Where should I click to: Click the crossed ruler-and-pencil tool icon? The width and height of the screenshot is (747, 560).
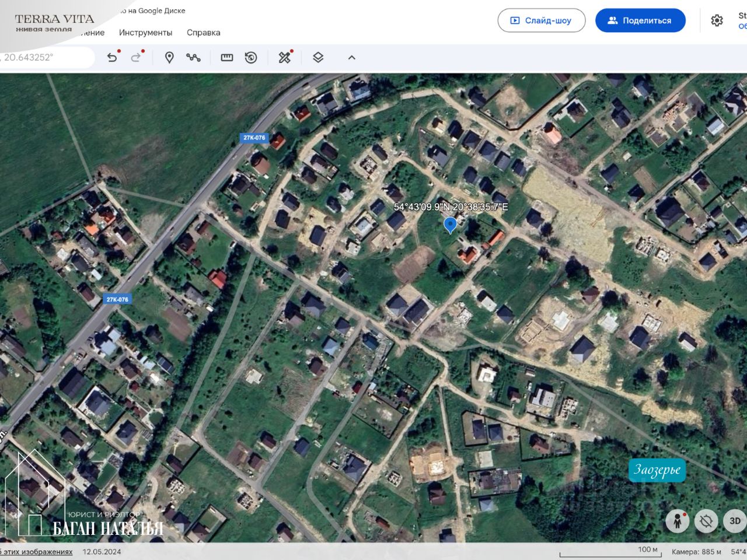(285, 57)
